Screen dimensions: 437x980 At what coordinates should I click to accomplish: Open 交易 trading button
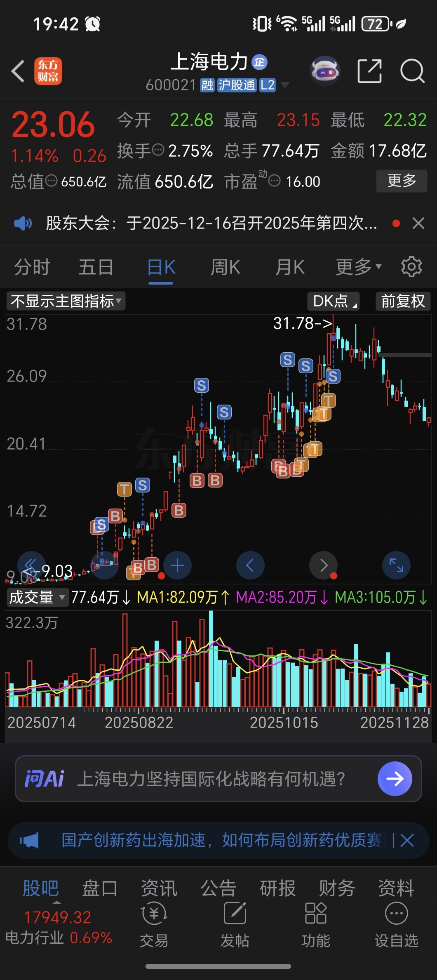point(154,925)
